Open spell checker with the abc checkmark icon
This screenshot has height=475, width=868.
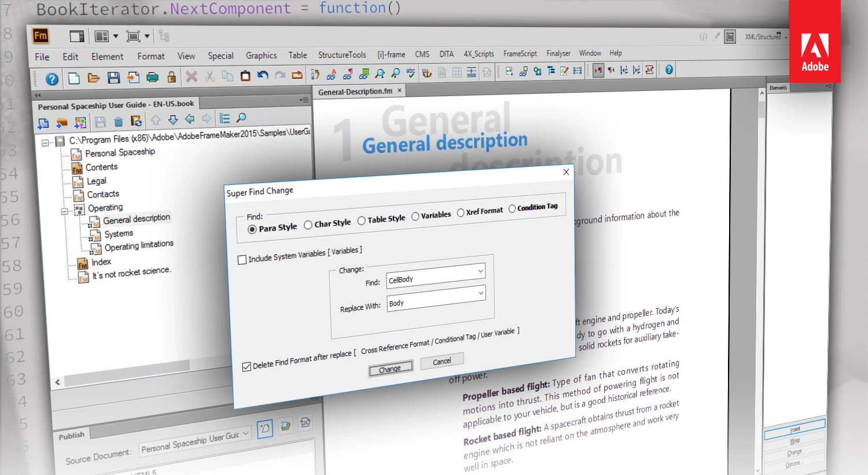tap(411, 73)
